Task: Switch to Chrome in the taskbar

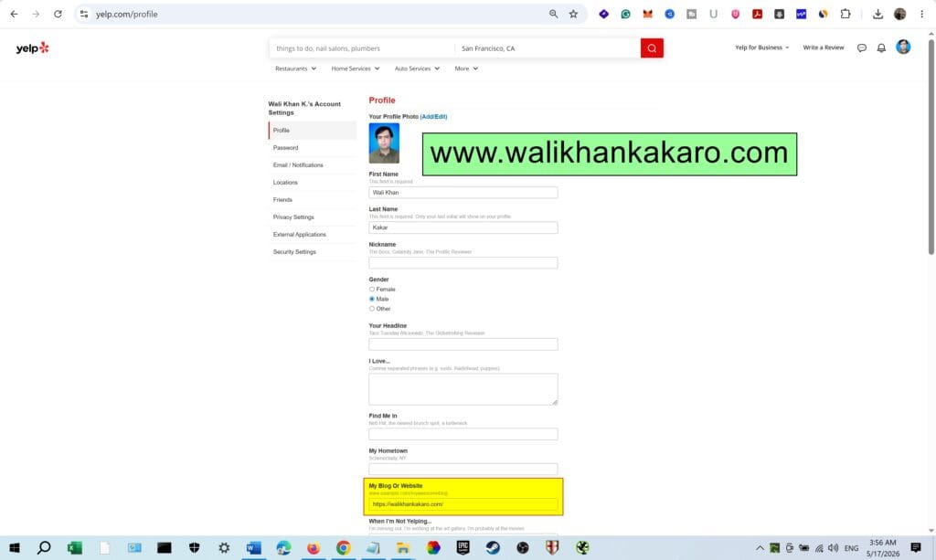Action: point(344,547)
